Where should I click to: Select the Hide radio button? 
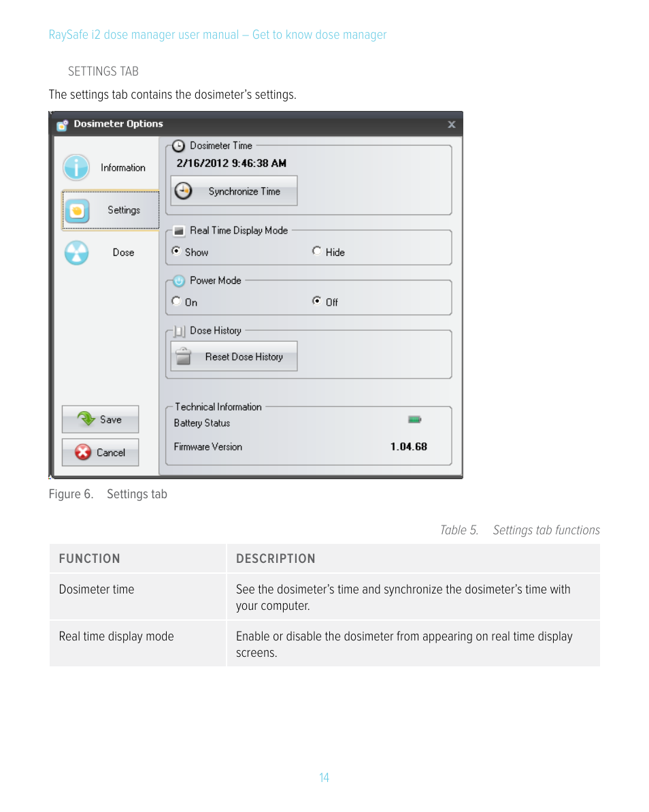(317, 250)
